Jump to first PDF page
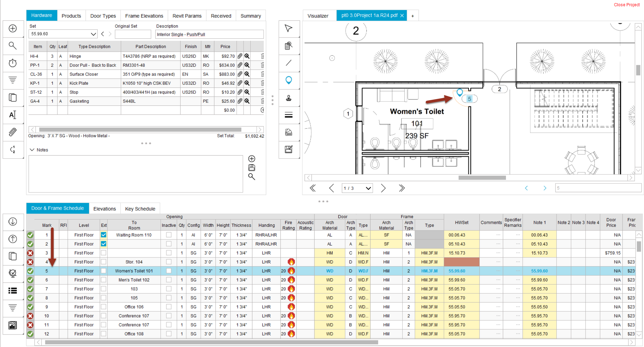Viewport: 644px width, 347px height. (313, 188)
